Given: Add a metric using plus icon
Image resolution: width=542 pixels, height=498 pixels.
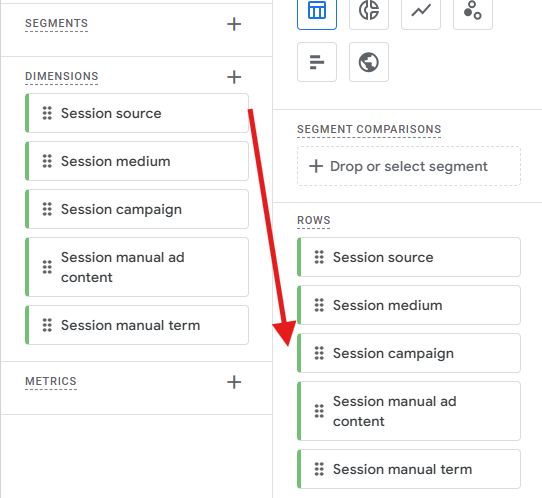Looking at the screenshot, I should pos(234,382).
